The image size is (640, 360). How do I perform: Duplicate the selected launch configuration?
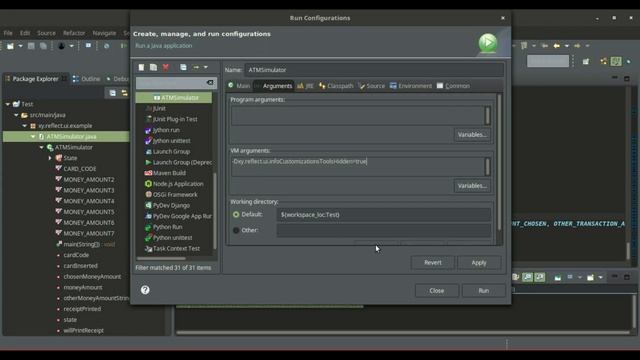(x=153, y=67)
